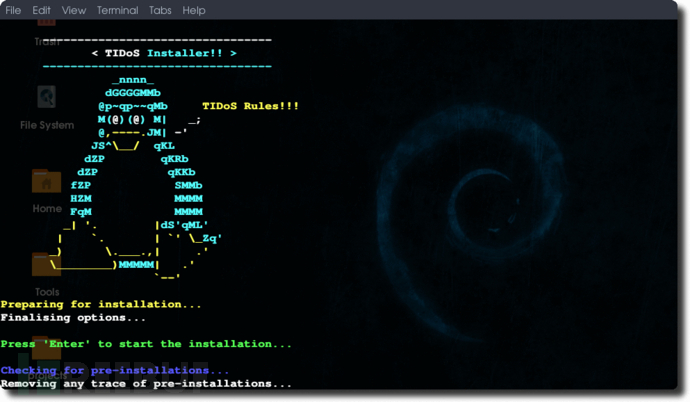Click the 'qKRb' ASCII art text

tap(174, 159)
